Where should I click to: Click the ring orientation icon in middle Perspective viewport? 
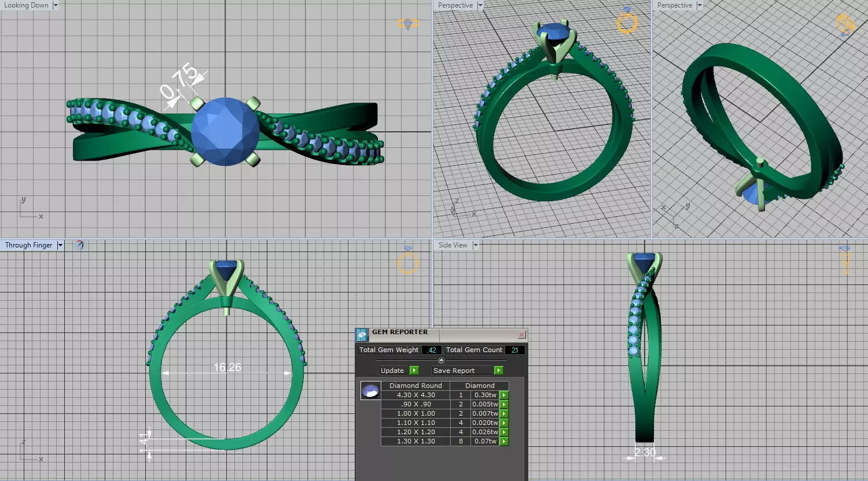tap(627, 20)
